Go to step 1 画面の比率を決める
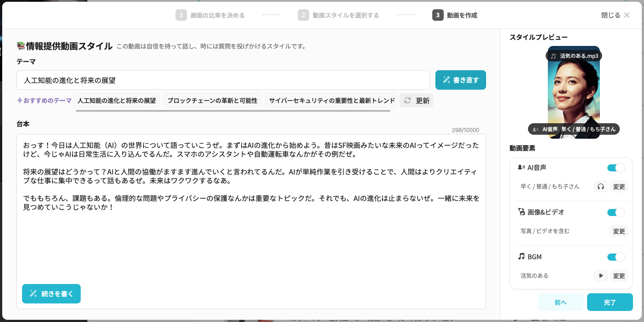This screenshot has height=322, width=644. 210,15
